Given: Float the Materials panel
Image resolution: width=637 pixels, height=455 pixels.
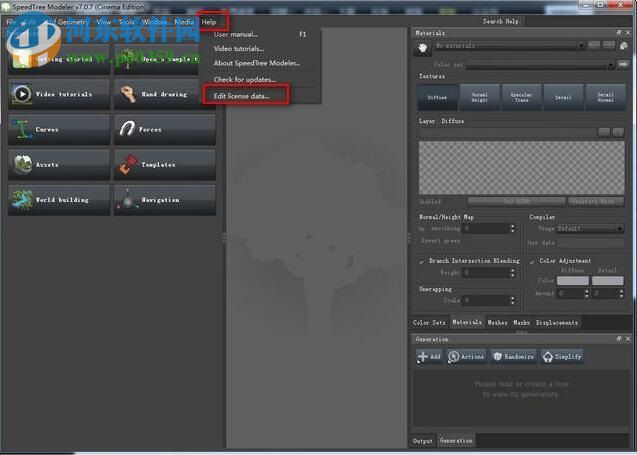Looking at the screenshot, I should pyautogui.click(x=619, y=32).
